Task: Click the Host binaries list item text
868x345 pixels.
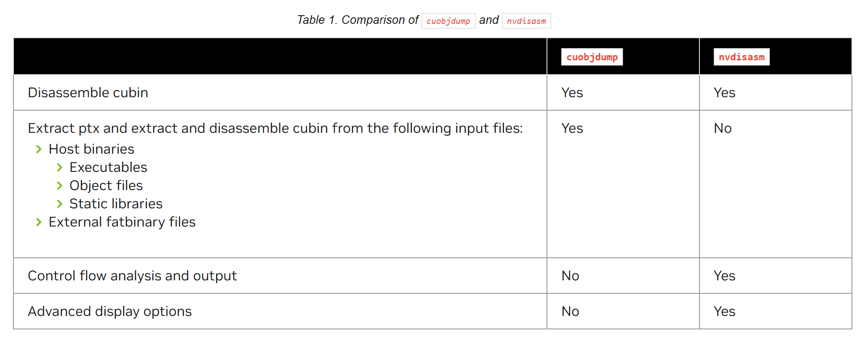Action: (91, 149)
